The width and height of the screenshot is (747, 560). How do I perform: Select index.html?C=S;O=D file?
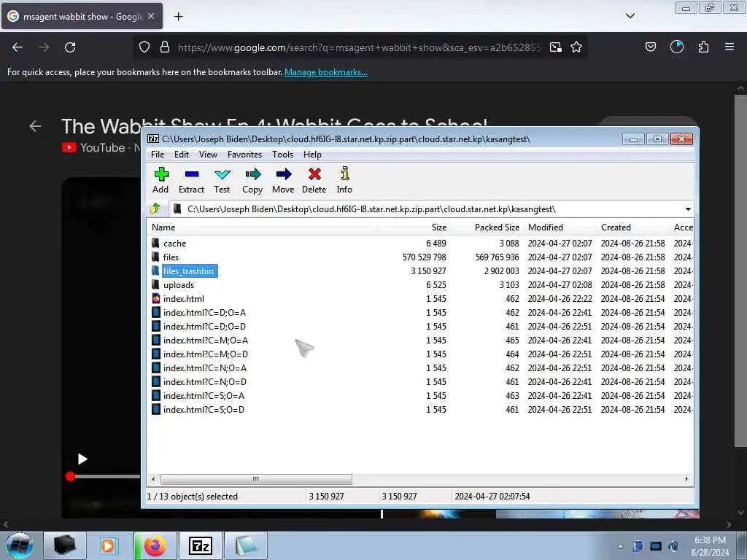coord(204,410)
